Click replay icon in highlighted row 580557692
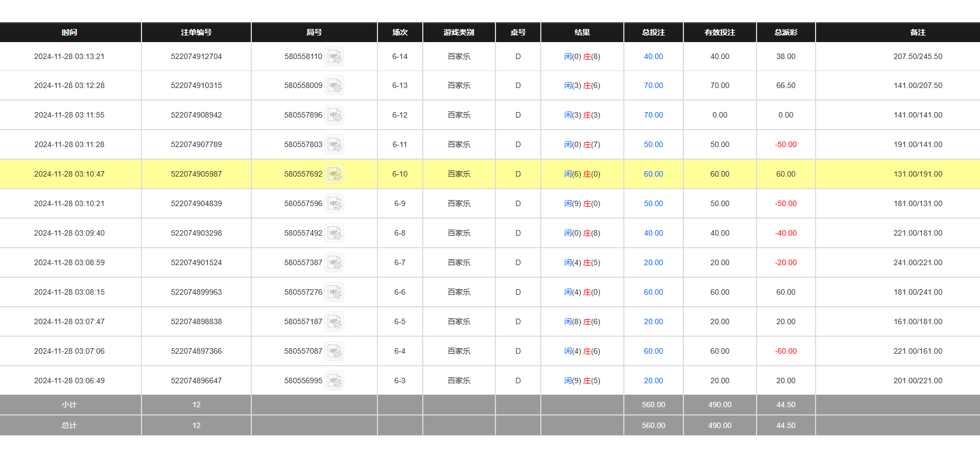 pyautogui.click(x=334, y=174)
